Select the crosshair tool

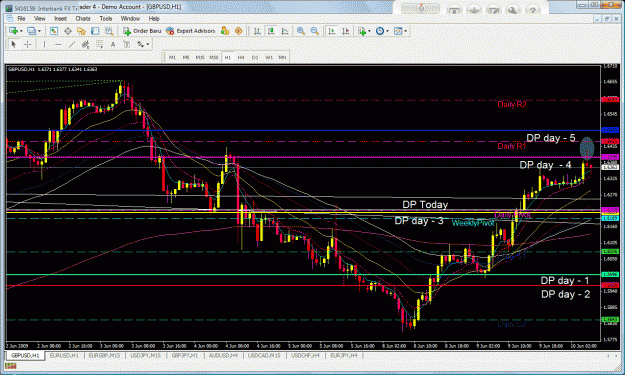28,44
